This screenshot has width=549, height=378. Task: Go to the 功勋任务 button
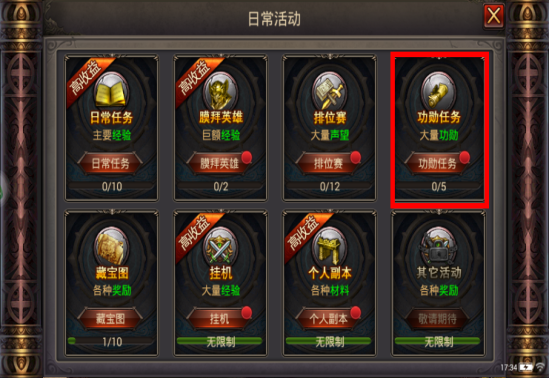[437, 163]
